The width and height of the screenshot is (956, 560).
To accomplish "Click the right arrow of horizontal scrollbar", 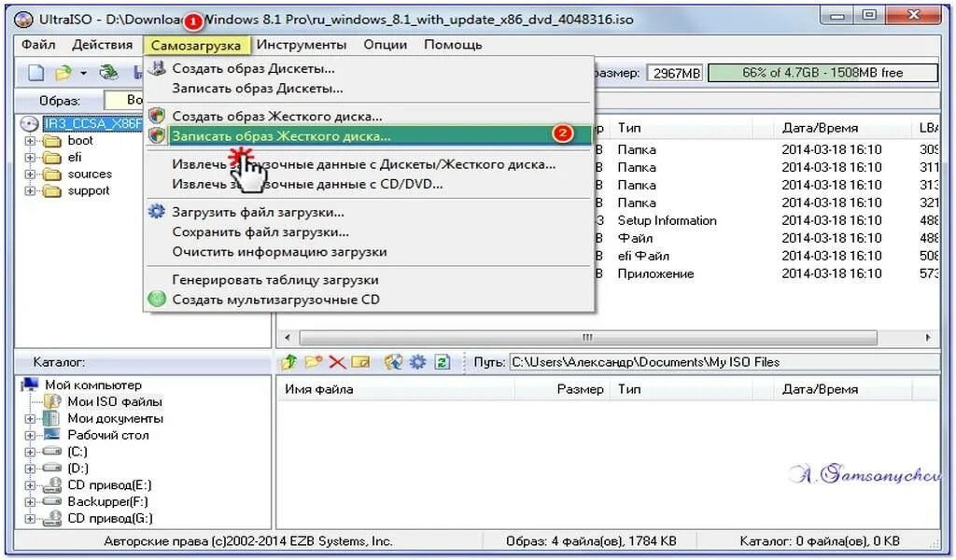I will (x=929, y=338).
